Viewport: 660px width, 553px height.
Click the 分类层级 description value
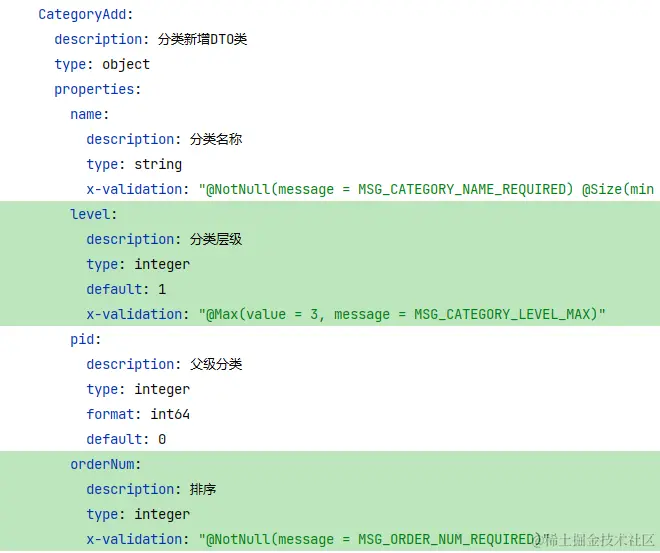216,239
